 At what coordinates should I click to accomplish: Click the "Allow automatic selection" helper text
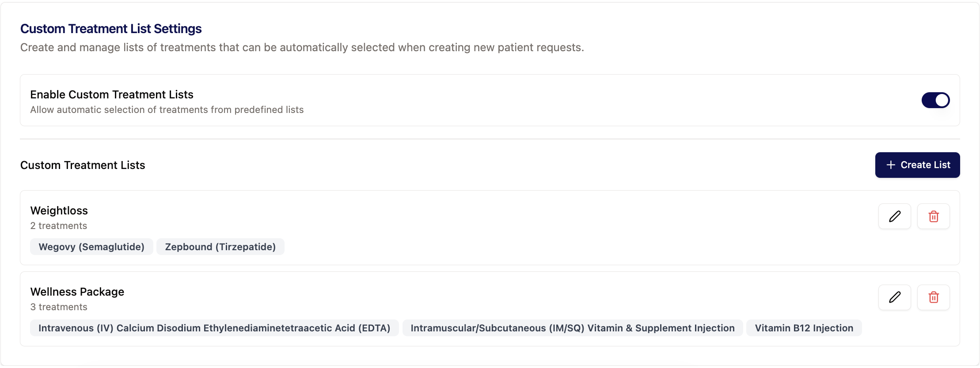[167, 110]
